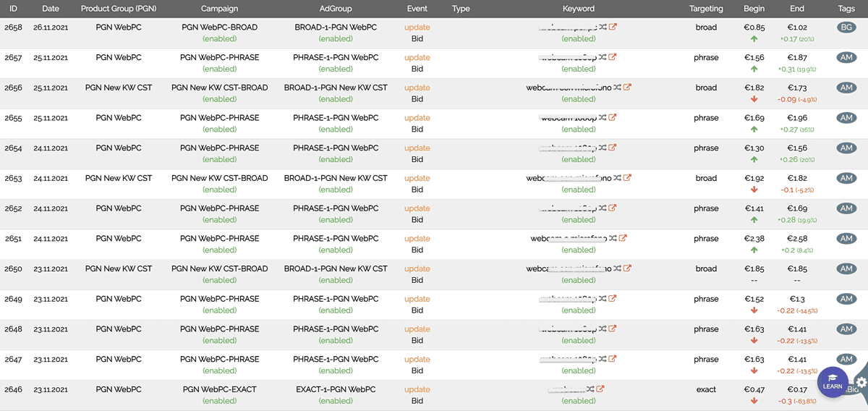Open the update event link in row 2655
This screenshot has width=868, height=411.
click(417, 118)
